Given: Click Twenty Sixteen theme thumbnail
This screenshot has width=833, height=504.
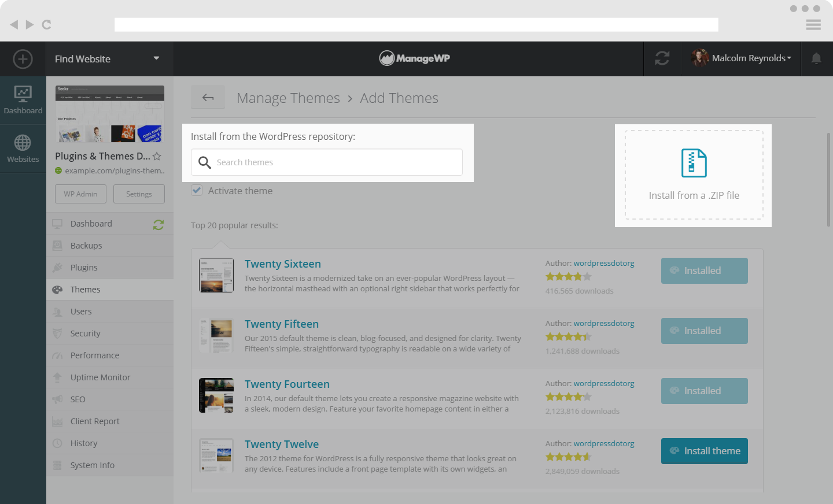Looking at the screenshot, I should (216, 275).
